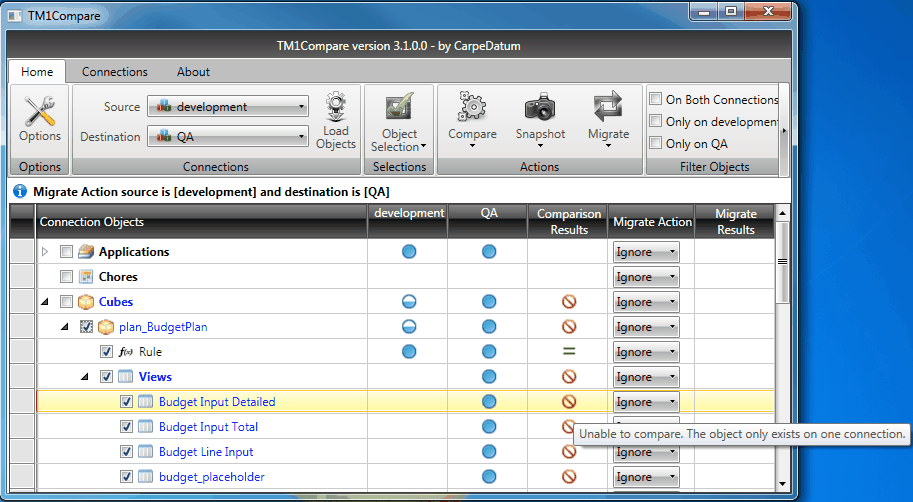The height and width of the screenshot is (502, 913).
Task: Click the Migrate Action column header
Action: tap(652, 222)
